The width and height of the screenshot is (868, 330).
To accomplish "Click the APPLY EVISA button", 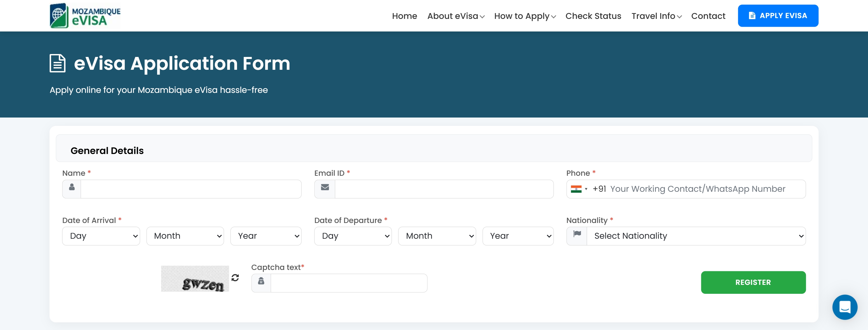I will [778, 15].
